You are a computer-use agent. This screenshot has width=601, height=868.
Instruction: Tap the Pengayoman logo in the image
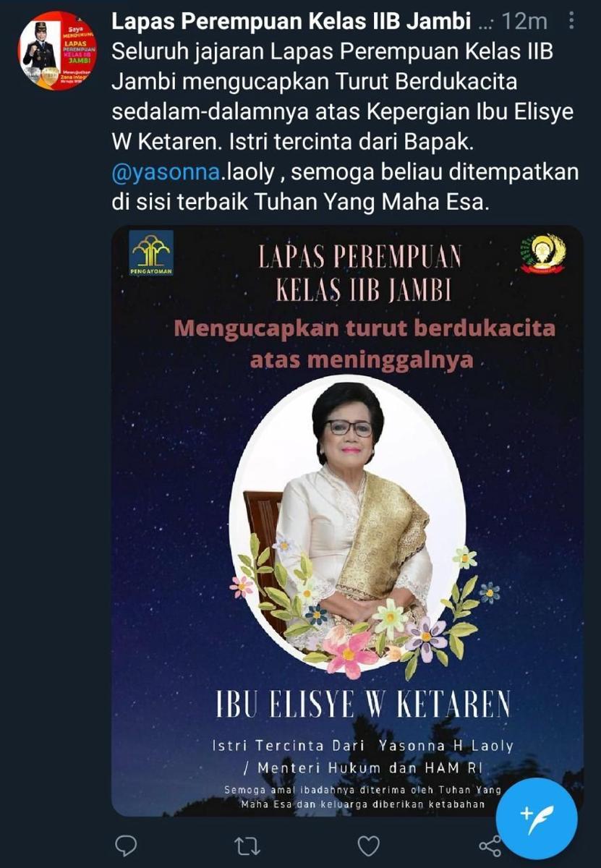coord(151,253)
